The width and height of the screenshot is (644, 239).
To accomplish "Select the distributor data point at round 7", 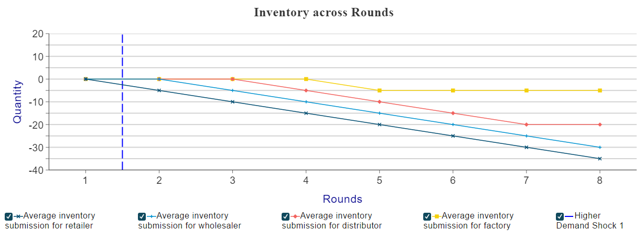I will point(526,124).
